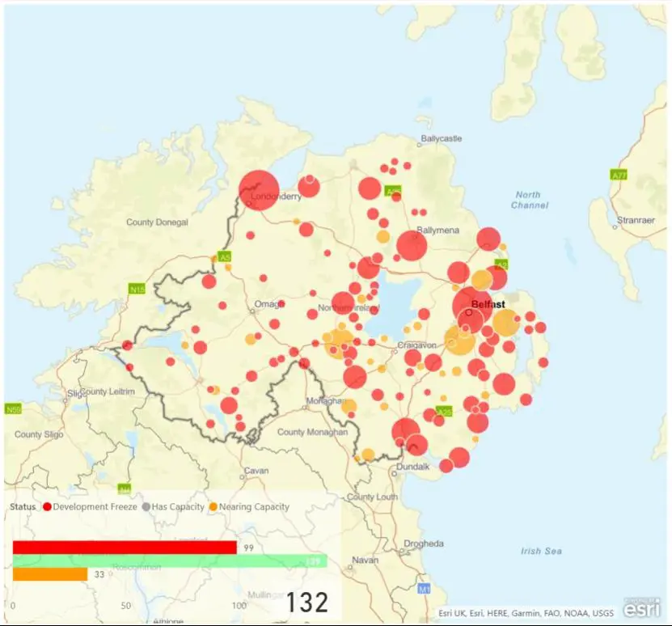Click the M1 road shield near Drogheda
Image resolution: width=672 pixels, height=626 pixels.
click(424, 590)
